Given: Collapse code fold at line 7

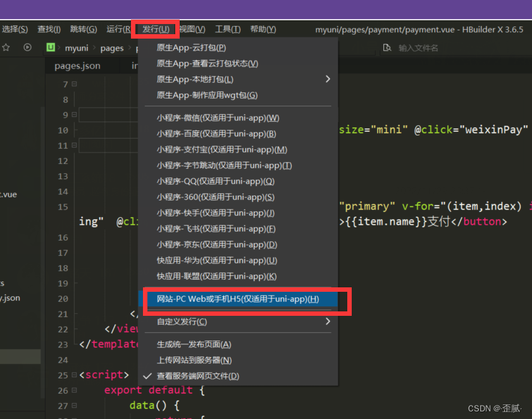Looking at the screenshot, I should click(74, 84).
